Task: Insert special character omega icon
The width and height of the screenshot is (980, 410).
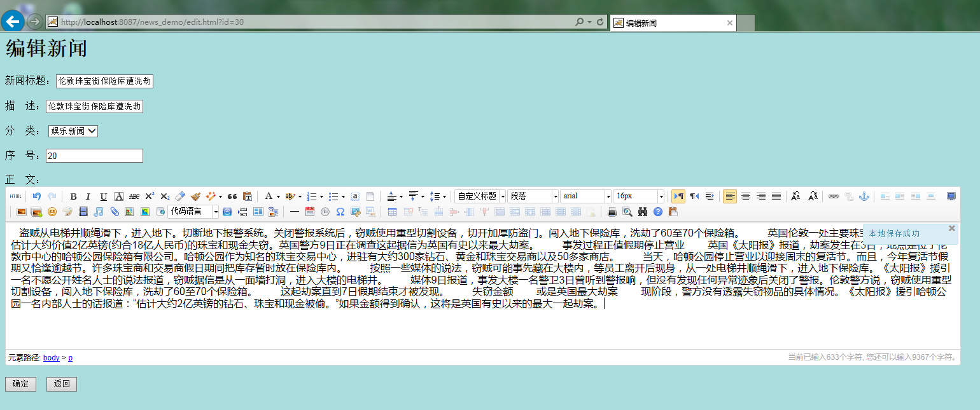Action: coord(340,211)
